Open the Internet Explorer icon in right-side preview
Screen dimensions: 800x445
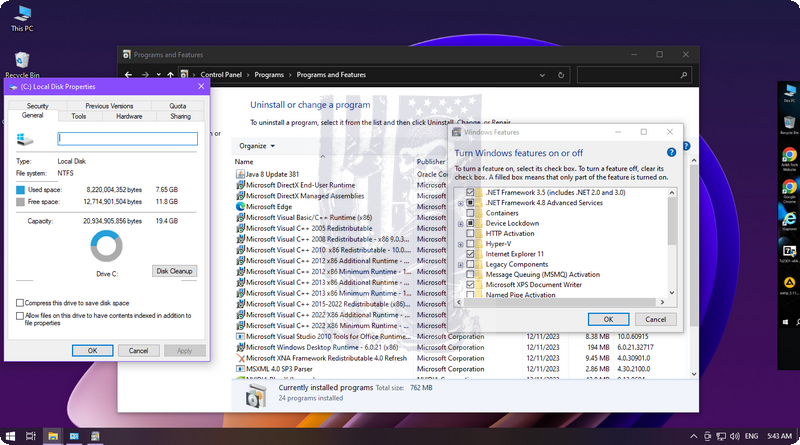tap(789, 221)
